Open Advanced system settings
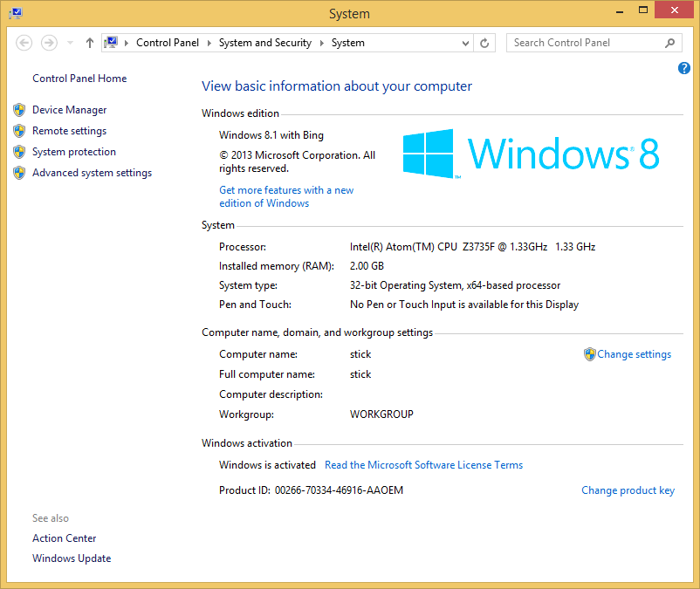The image size is (700, 589). [92, 173]
